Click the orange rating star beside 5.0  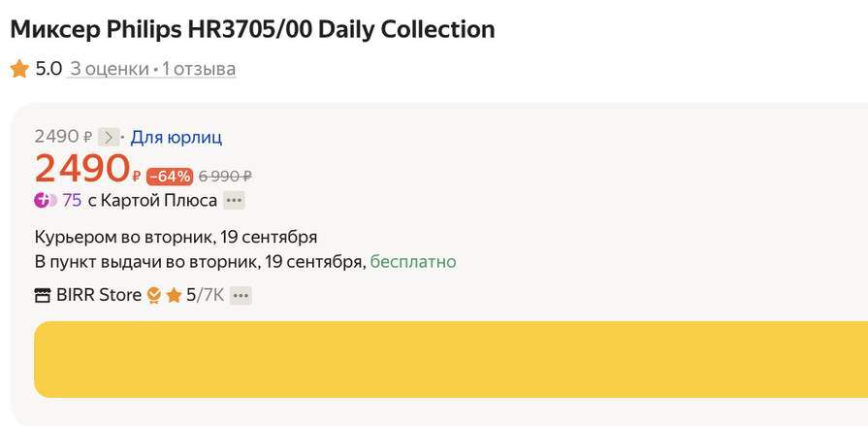(x=19, y=69)
